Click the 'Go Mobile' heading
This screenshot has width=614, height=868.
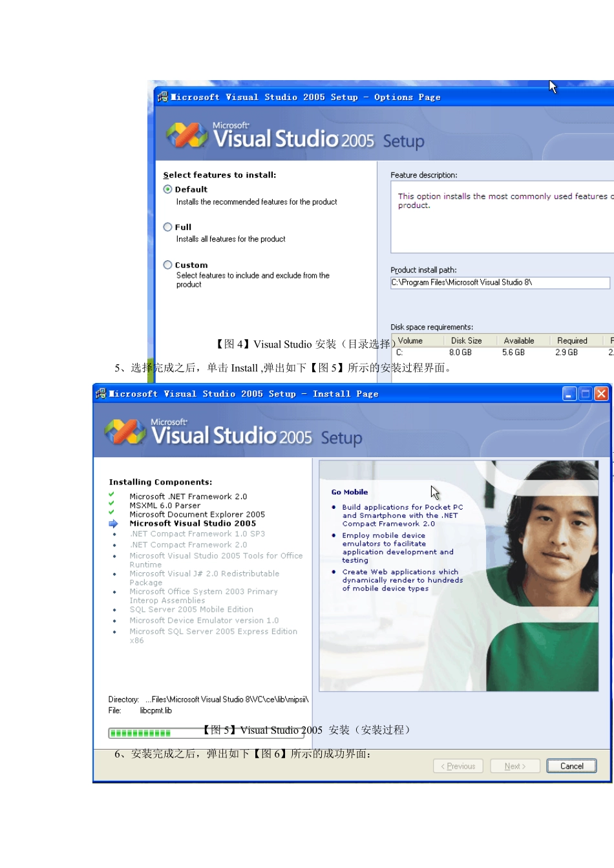coord(350,492)
